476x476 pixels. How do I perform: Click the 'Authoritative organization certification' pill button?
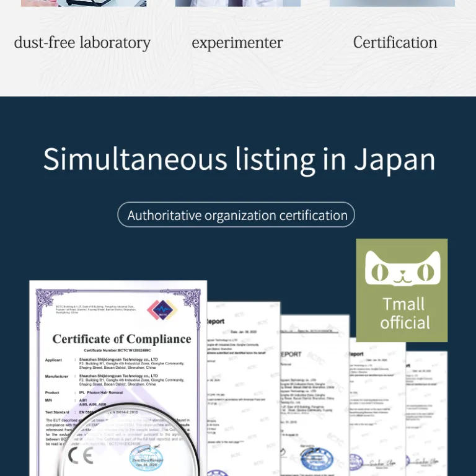click(x=236, y=214)
